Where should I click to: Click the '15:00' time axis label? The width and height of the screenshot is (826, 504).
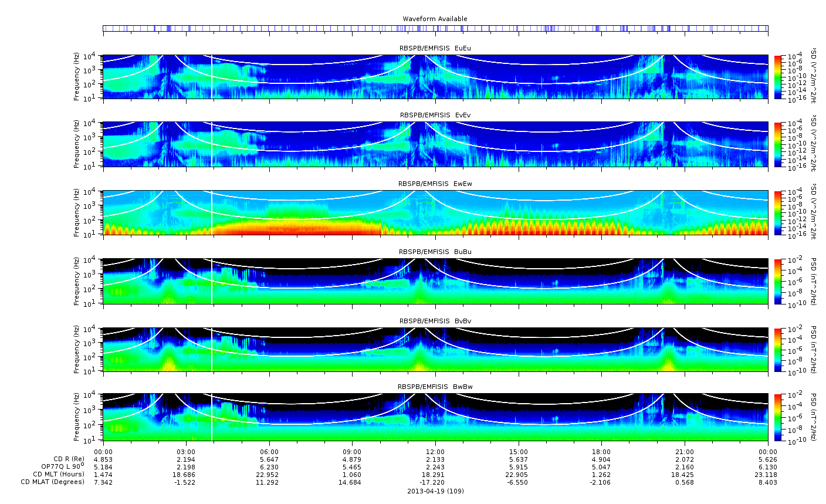pyautogui.click(x=519, y=452)
